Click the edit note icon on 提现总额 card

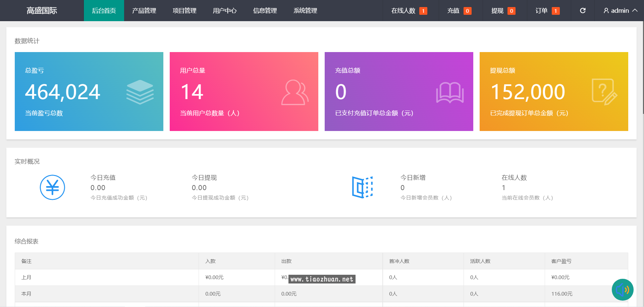(x=604, y=92)
